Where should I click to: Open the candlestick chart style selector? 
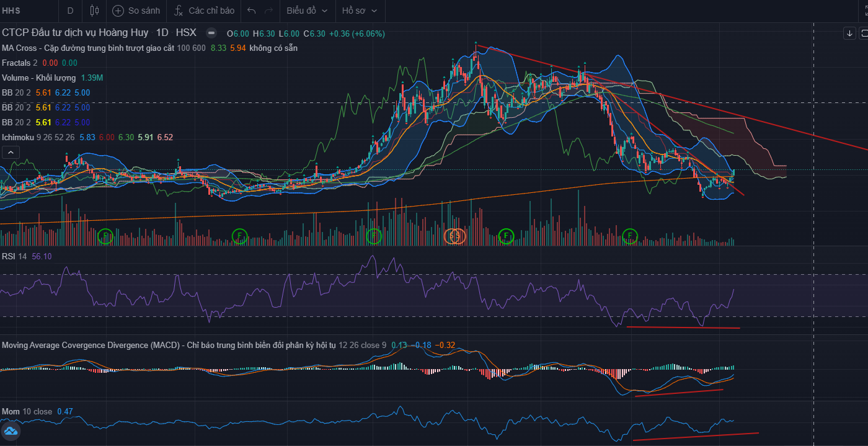tap(94, 11)
